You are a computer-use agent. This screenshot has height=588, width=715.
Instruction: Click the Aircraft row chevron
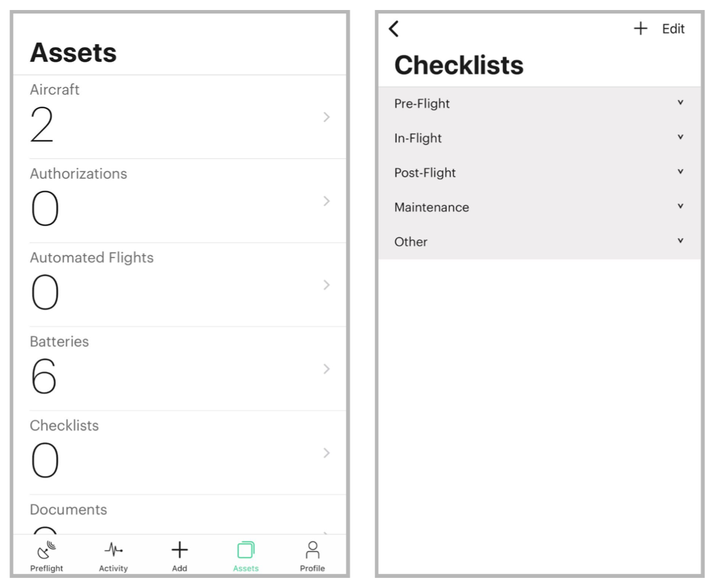click(327, 117)
